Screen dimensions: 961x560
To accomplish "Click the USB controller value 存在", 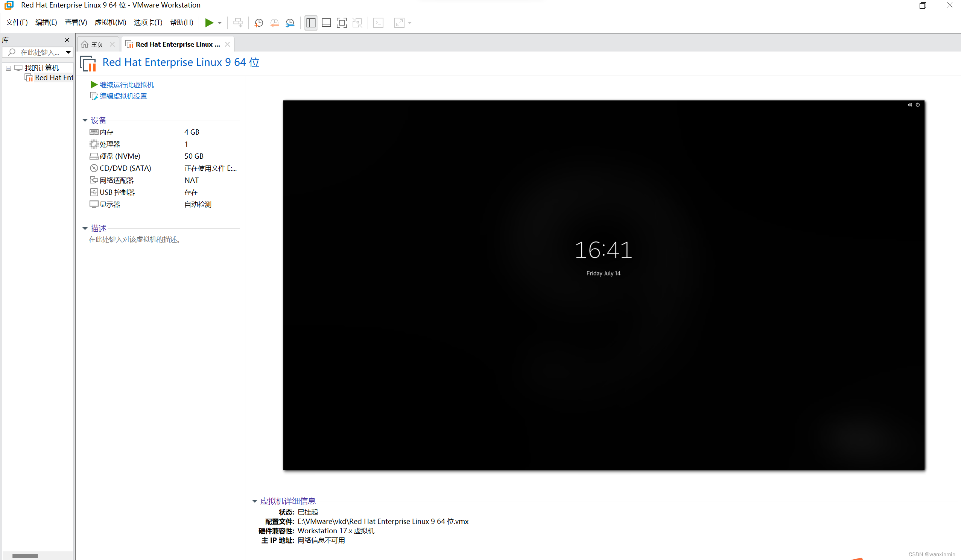I will click(x=191, y=193).
